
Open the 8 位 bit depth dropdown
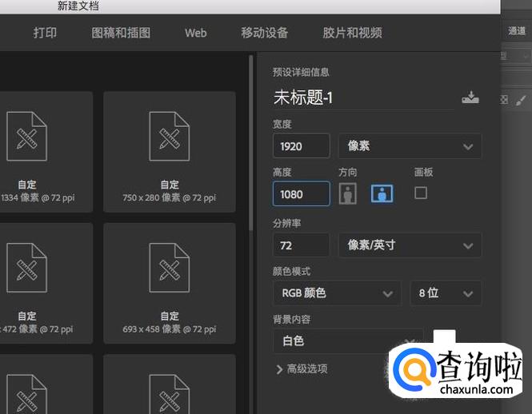(446, 293)
